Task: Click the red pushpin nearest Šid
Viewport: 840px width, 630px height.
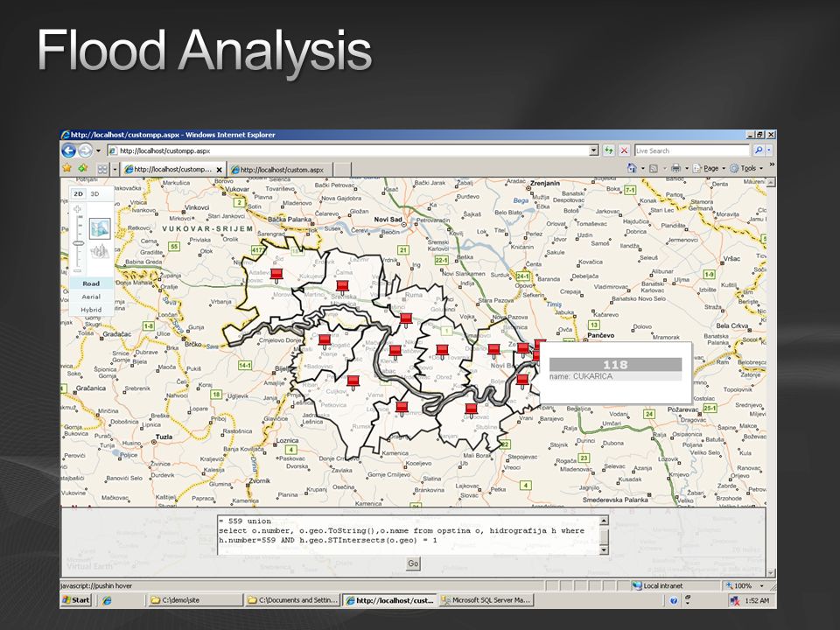Action: [x=276, y=276]
